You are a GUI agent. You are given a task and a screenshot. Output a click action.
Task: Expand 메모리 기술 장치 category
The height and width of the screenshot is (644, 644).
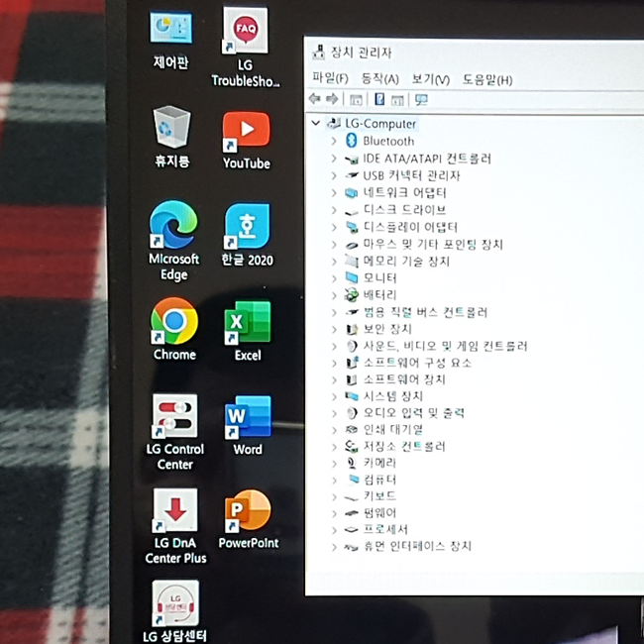coord(334,262)
